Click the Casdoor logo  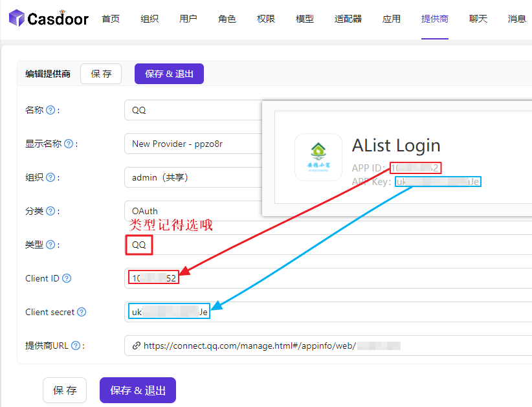tap(49, 19)
